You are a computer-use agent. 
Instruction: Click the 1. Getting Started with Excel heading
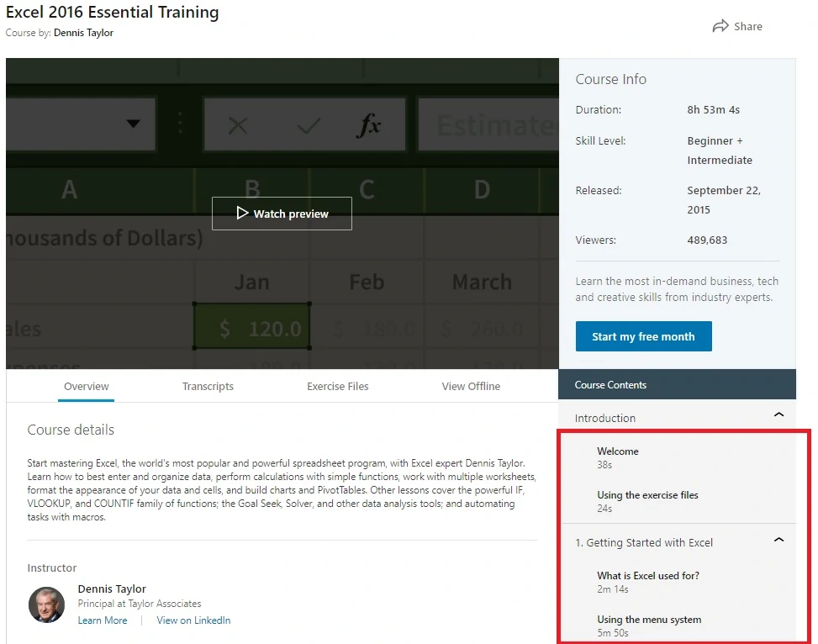tap(644, 543)
